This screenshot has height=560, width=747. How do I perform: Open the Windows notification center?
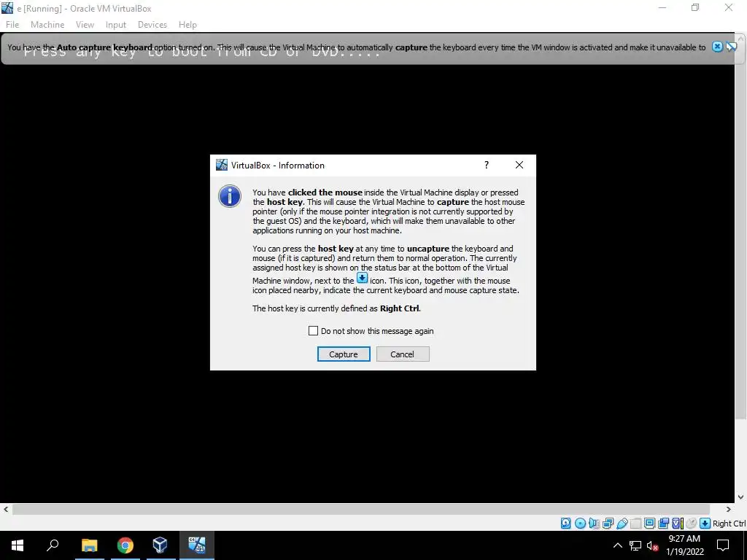(x=723, y=545)
